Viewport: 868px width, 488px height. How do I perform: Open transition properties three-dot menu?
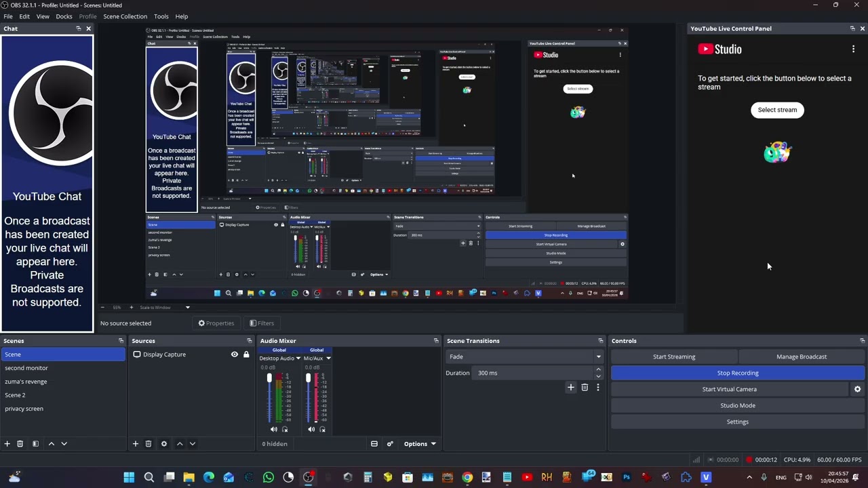[x=598, y=388]
